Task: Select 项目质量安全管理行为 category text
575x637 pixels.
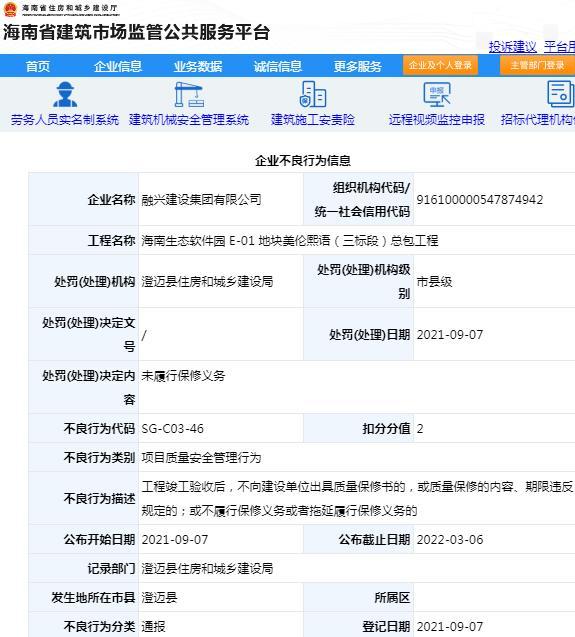Action: coord(201,457)
